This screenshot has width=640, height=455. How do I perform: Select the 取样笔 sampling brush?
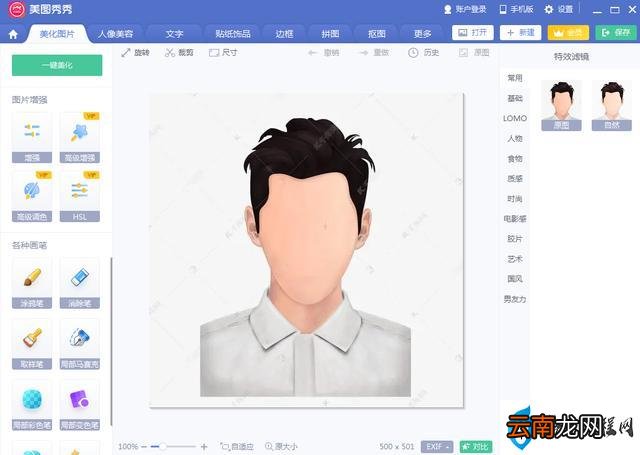point(32,344)
